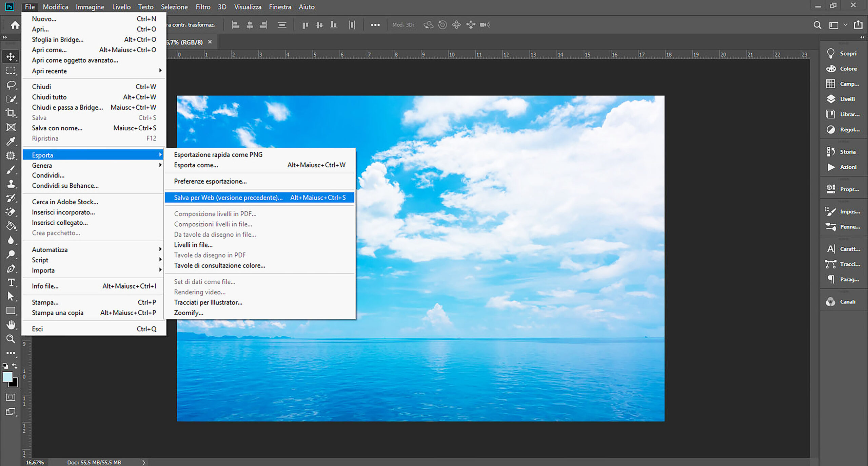The image size is (868, 466).
Task: Select the Brush tool
Action: point(11,170)
